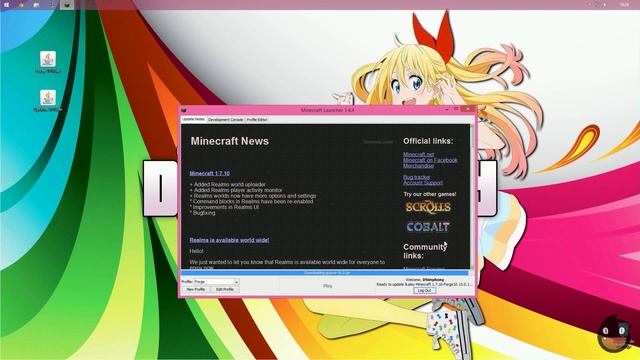Open the Cobalt game logo

pos(428,227)
